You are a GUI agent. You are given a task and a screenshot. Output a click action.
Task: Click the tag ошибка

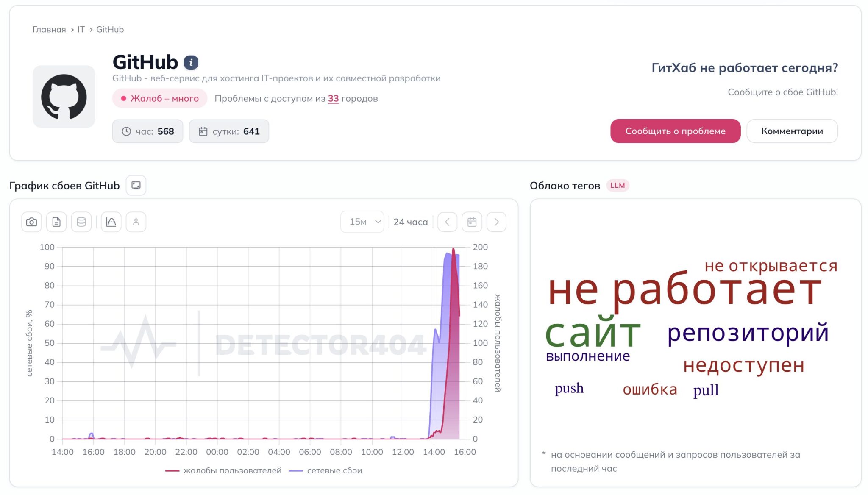[x=650, y=389]
